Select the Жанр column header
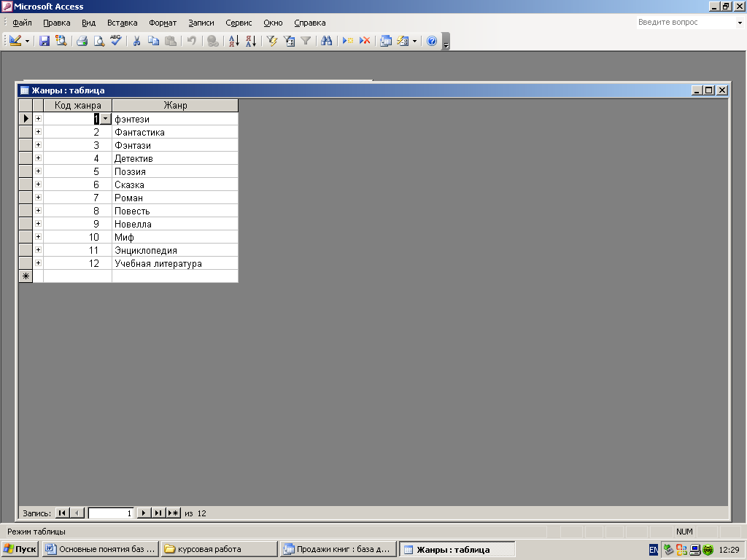This screenshot has width=747, height=560. pos(175,105)
